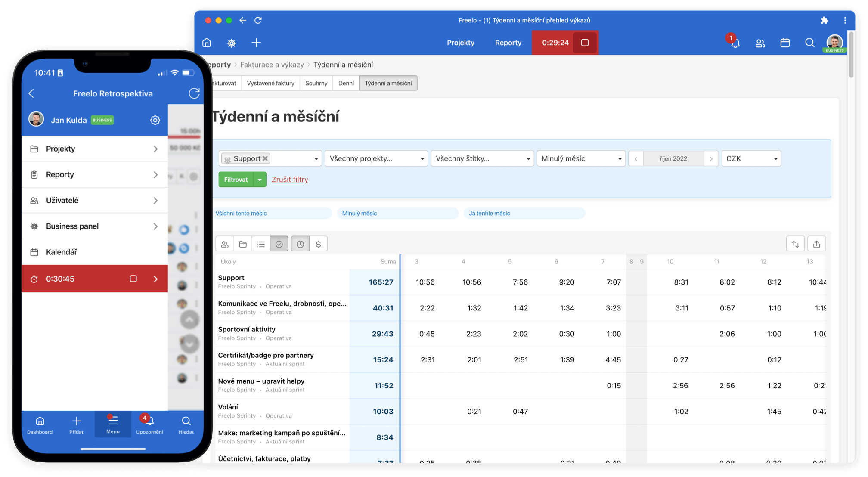The width and height of the screenshot is (868, 477).
Task: Open settings gear next to Jan Kulda
Action: [155, 120]
